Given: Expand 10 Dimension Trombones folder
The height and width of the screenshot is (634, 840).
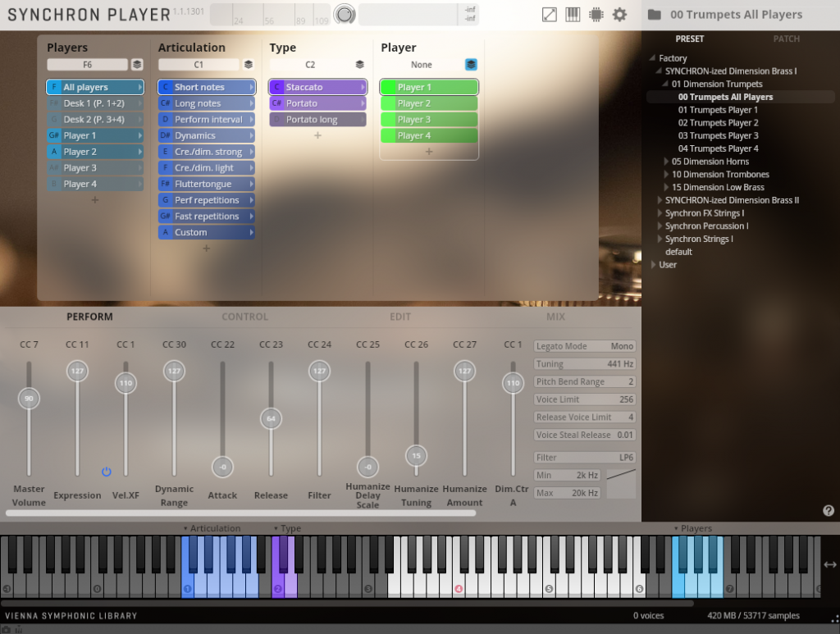Looking at the screenshot, I should [x=666, y=174].
